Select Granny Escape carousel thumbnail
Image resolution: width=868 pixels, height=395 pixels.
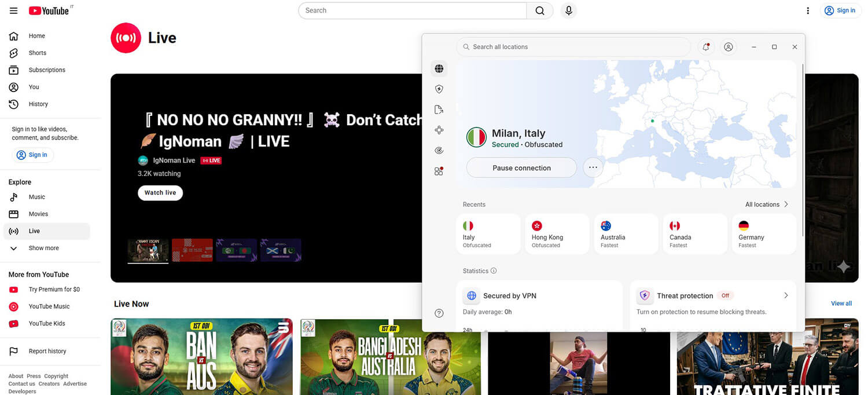click(148, 250)
